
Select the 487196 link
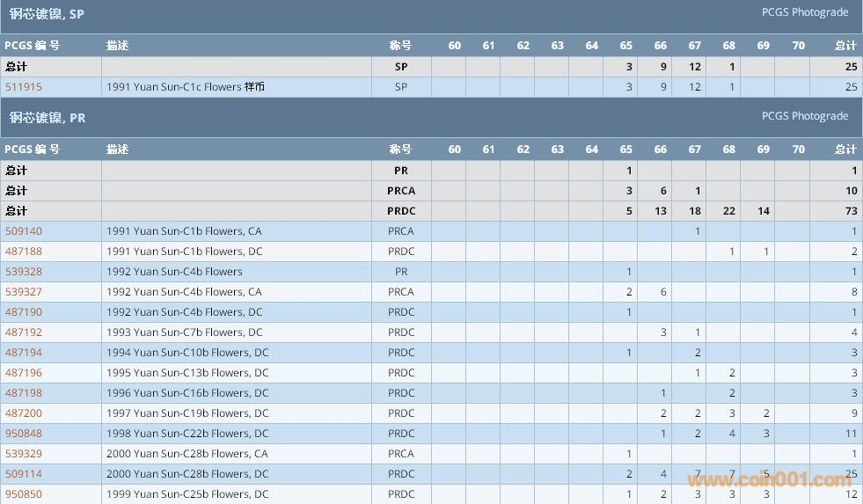click(24, 373)
